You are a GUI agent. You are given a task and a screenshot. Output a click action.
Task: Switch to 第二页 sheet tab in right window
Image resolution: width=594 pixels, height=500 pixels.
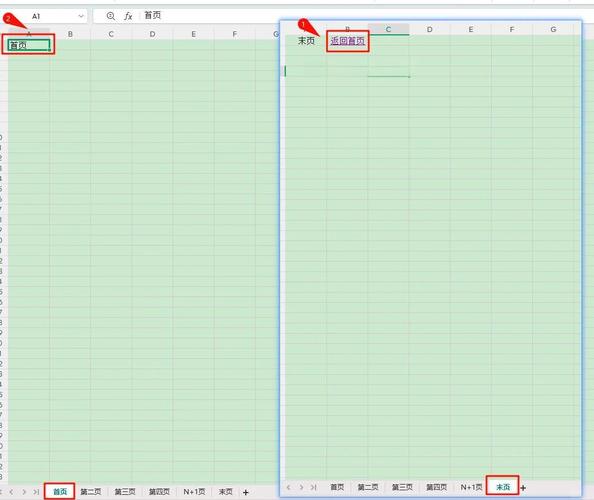[x=368, y=487]
